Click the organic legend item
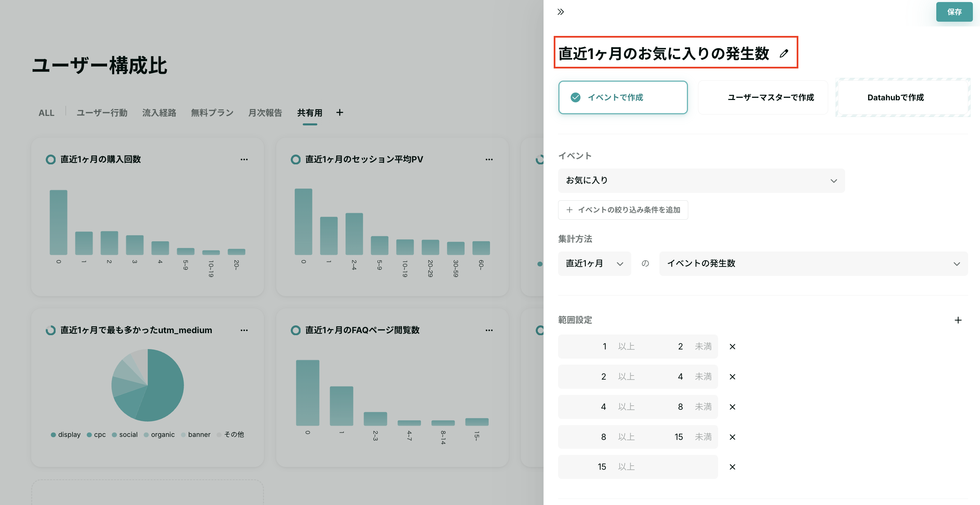This screenshot has width=980, height=505. (x=159, y=435)
